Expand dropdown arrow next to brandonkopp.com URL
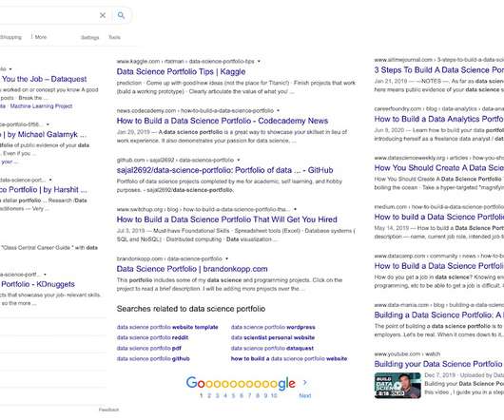Image resolution: width=504 pixels, height=420 pixels. point(226,258)
